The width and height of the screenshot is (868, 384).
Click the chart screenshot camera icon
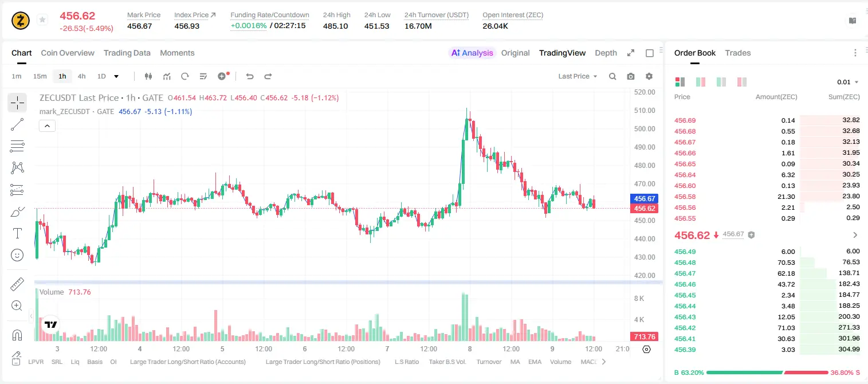[x=631, y=76]
